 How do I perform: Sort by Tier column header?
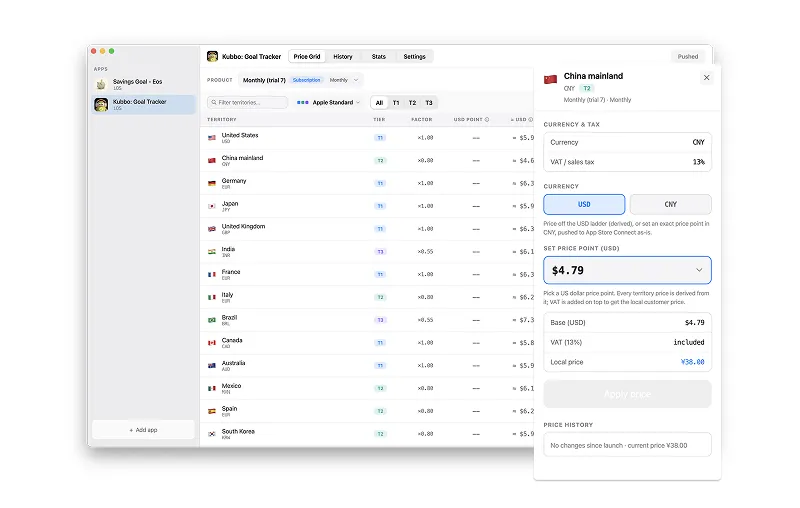click(x=379, y=119)
